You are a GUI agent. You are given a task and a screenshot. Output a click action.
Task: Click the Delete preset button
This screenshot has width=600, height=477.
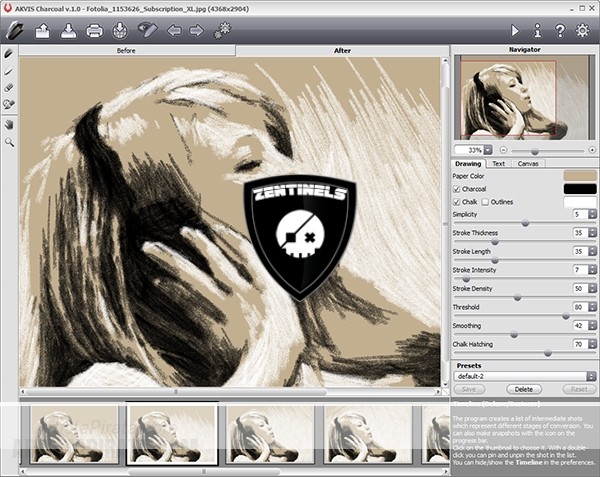[x=523, y=389]
